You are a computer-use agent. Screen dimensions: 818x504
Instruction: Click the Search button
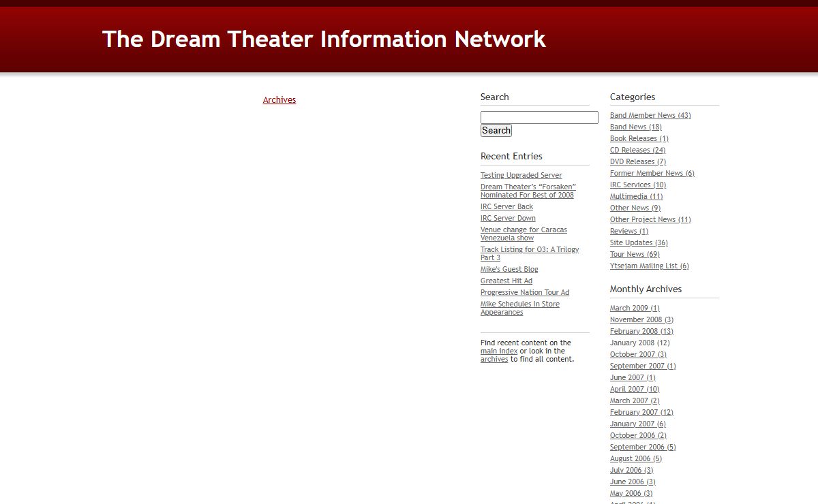pyautogui.click(x=496, y=131)
